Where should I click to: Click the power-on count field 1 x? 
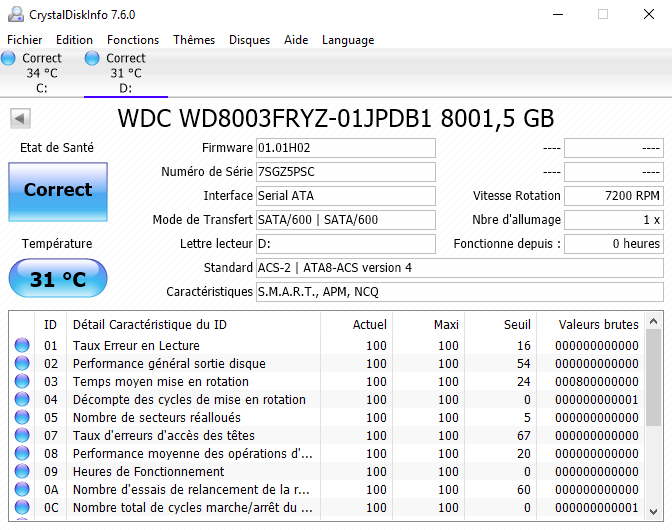pyautogui.click(x=614, y=220)
